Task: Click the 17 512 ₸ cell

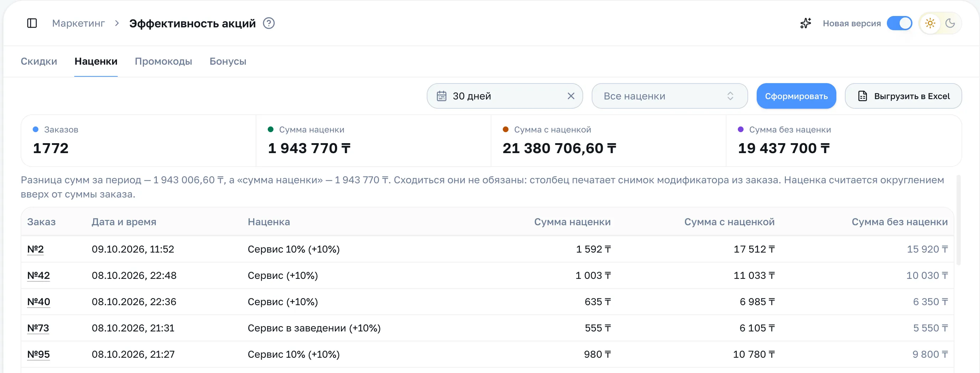Action: coord(754,249)
